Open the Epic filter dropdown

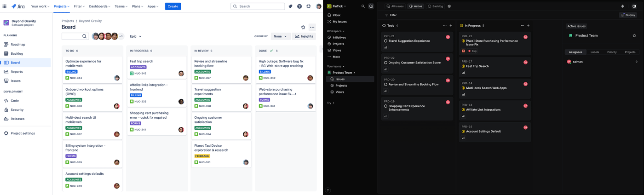(135, 36)
